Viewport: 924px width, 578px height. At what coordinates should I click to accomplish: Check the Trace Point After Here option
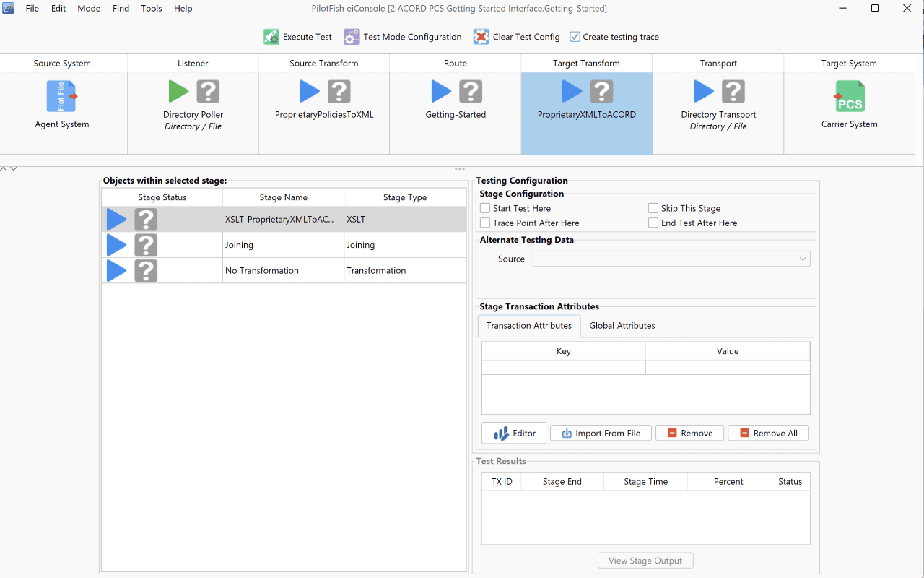(x=485, y=223)
